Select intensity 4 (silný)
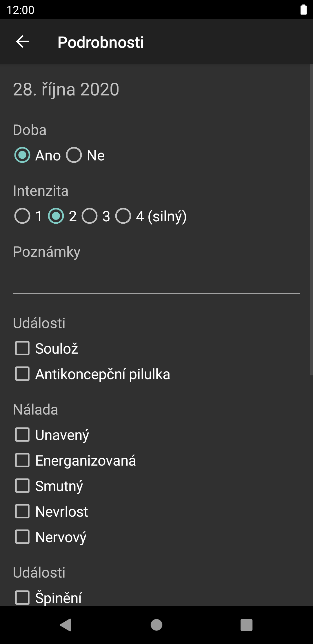 123,216
